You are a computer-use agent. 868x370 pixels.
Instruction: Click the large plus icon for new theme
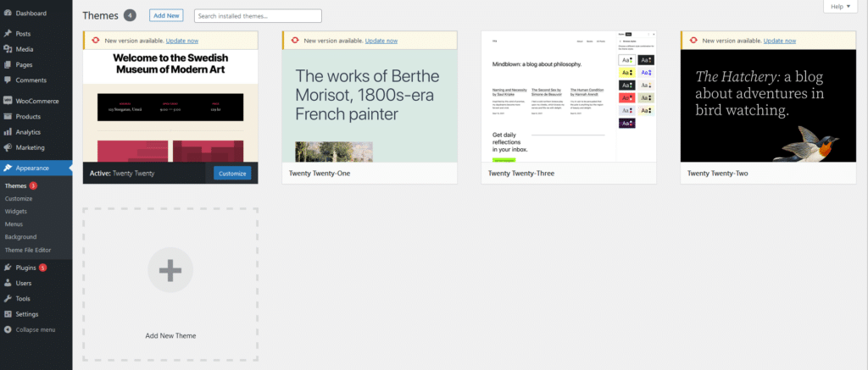click(x=170, y=270)
